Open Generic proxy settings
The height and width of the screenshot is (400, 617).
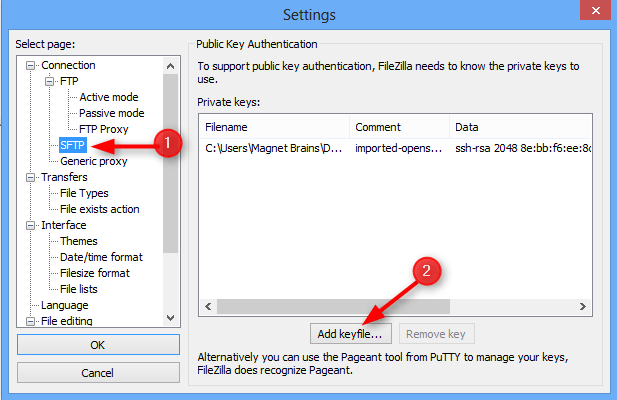(94, 161)
